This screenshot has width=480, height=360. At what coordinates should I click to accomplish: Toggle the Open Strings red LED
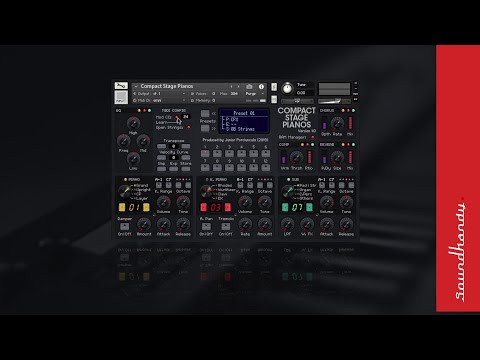point(189,127)
